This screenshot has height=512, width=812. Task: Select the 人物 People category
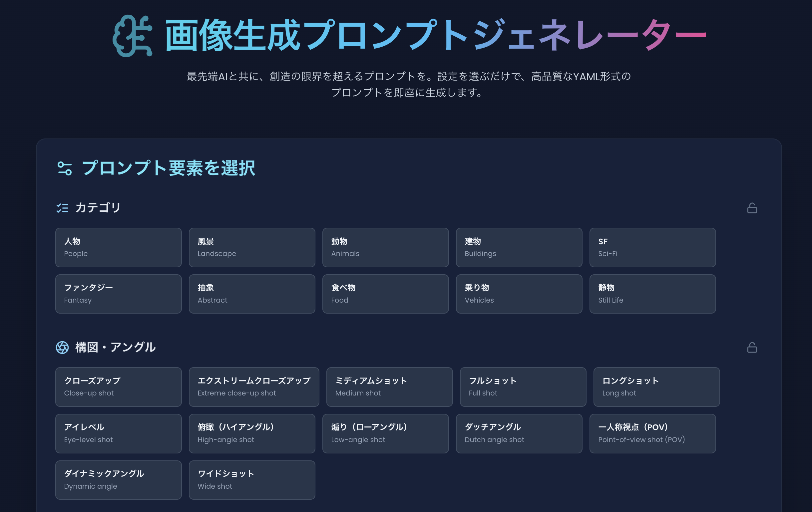point(118,247)
